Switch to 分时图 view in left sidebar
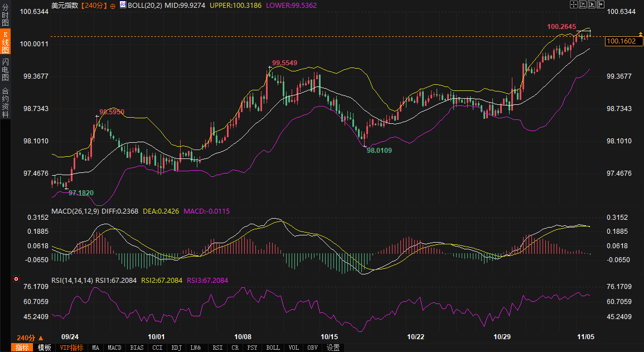The image size is (644, 352). pos(5,15)
